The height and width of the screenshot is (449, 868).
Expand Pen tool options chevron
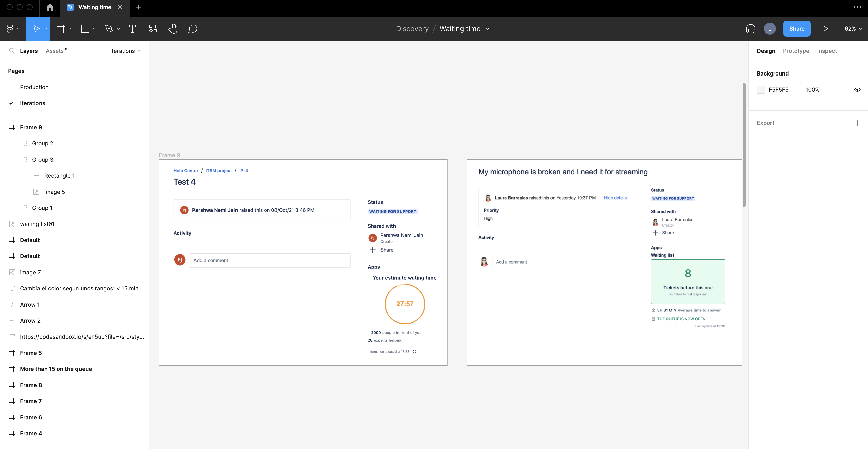[118, 29]
